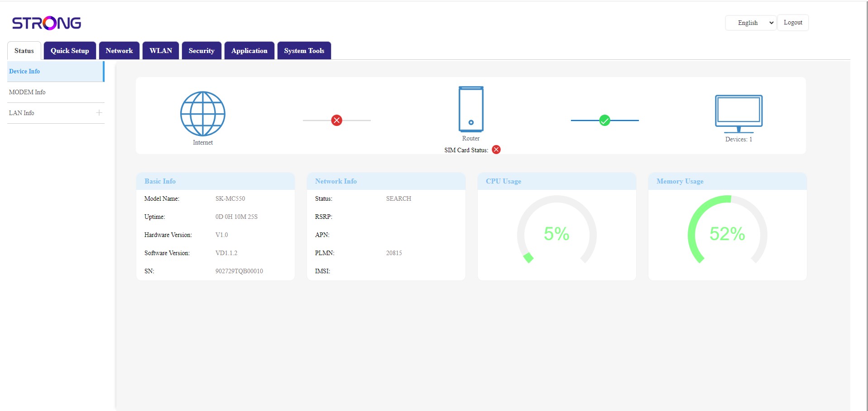Click the SIM Card Status label

pyautogui.click(x=466, y=150)
